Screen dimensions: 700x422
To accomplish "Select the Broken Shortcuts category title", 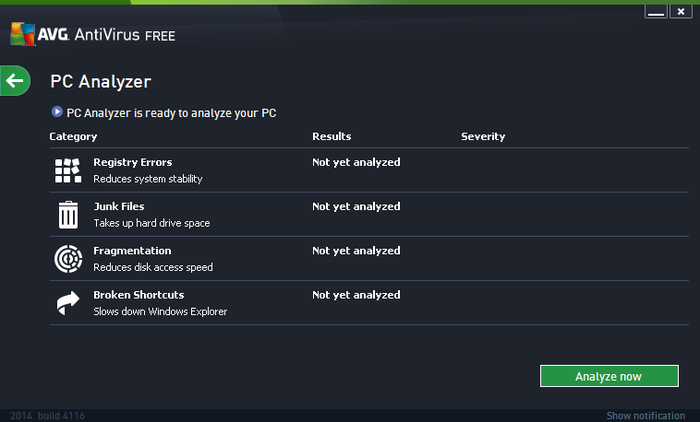I will [138, 295].
